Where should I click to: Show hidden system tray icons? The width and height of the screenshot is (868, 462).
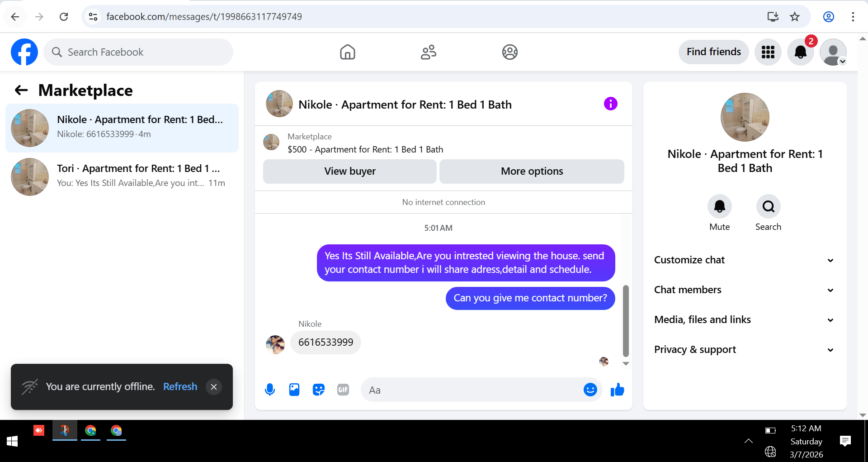pos(749,441)
